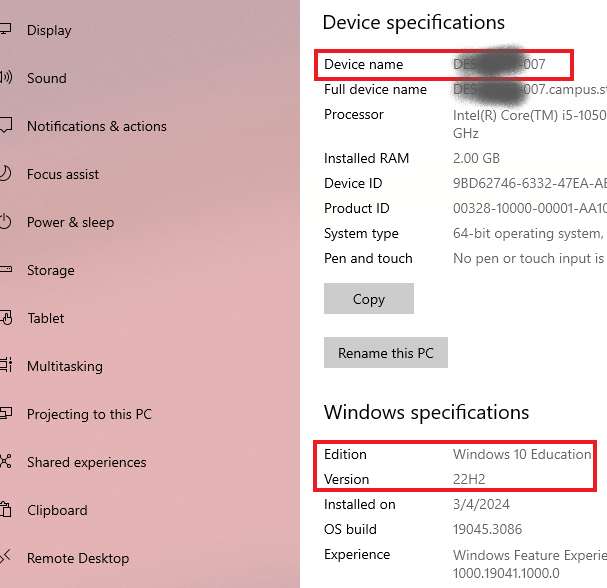Click the Product ID value 00328-10000
The image size is (607, 588).
tap(530, 208)
